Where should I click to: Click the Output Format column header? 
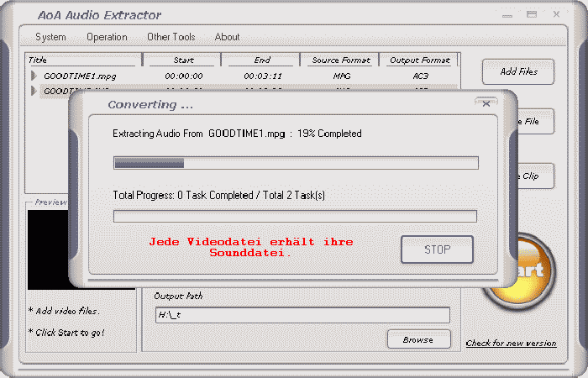coord(418,60)
